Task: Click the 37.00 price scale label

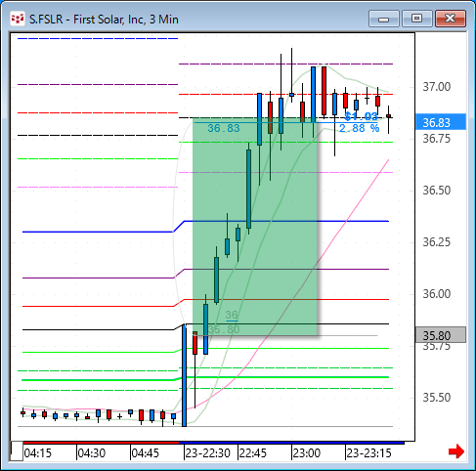Action: pyautogui.click(x=437, y=87)
